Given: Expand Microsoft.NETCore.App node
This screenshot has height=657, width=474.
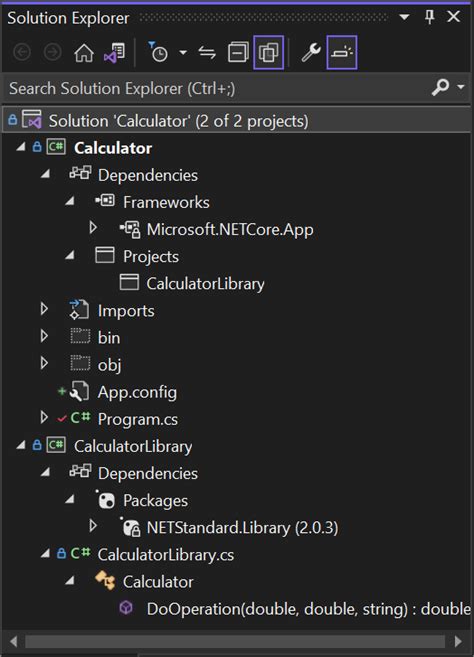Looking at the screenshot, I should click(93, 228).
